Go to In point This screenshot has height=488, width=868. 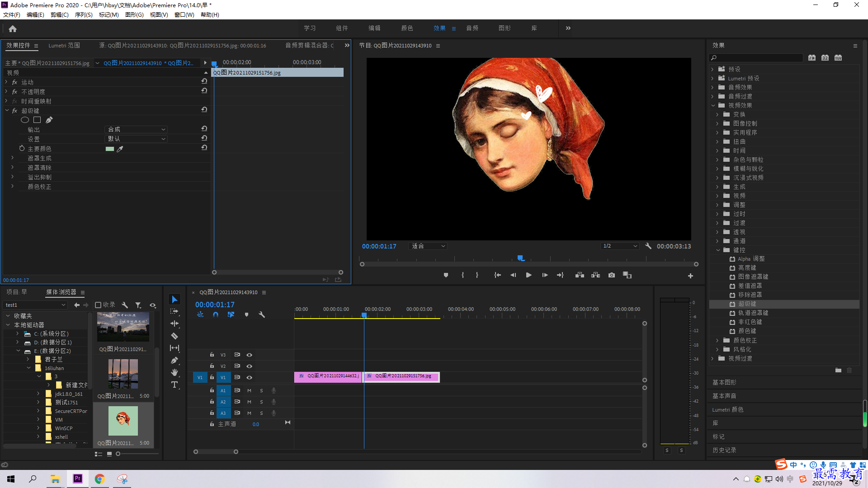click(497, 275)
